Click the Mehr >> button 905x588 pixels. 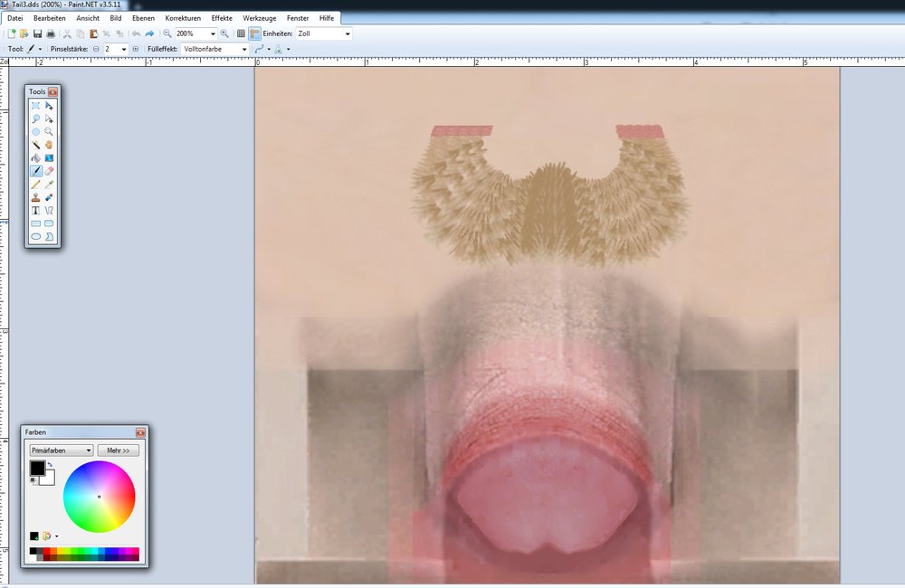pos(119,450)
